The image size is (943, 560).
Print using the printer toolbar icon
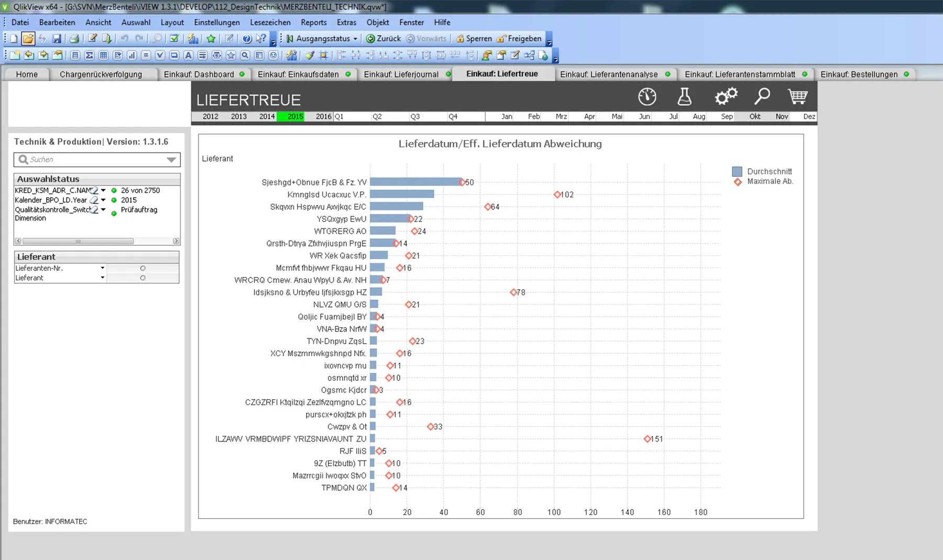point(74,39)
